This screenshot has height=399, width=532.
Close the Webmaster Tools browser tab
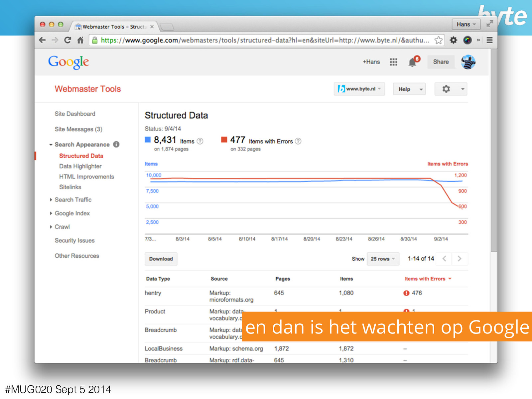point(152,27)
